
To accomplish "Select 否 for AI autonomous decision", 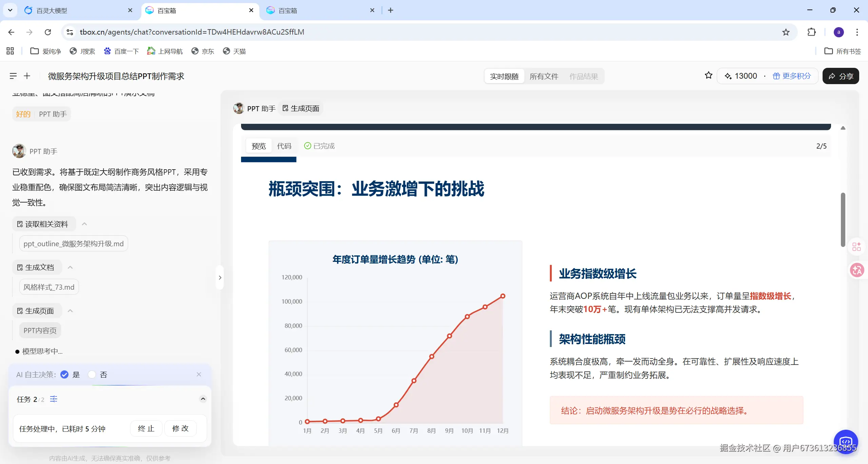I will pos(92,374).
